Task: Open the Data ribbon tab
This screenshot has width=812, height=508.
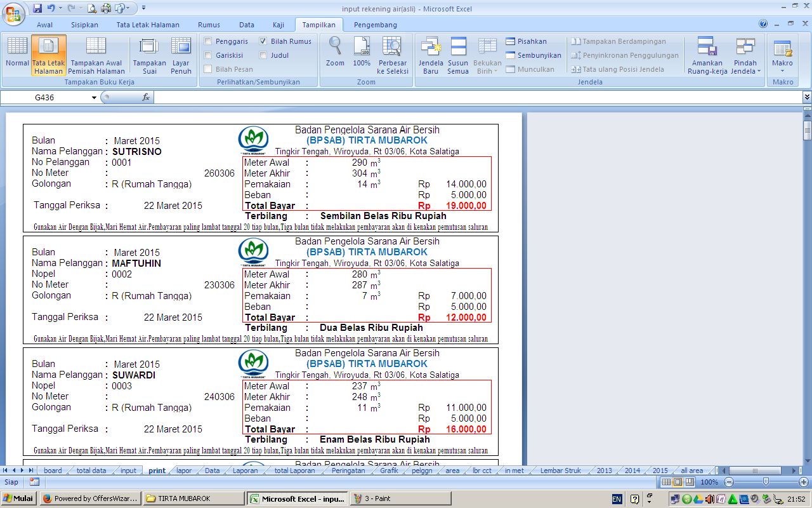Action: 247,25
